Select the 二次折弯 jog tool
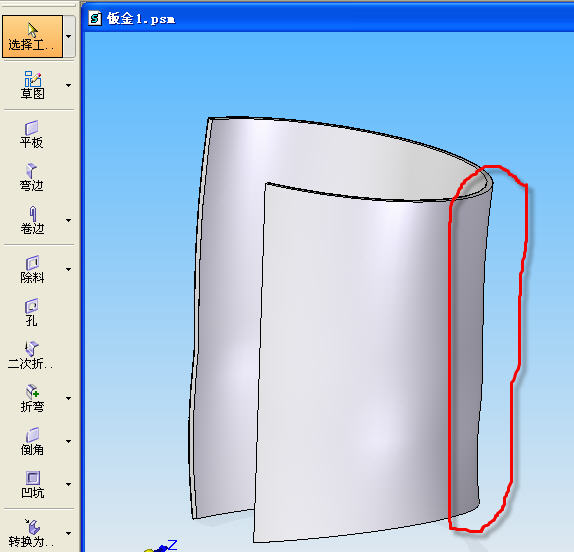This screenshot has width=574, height=552. click(x=31, y=355)
